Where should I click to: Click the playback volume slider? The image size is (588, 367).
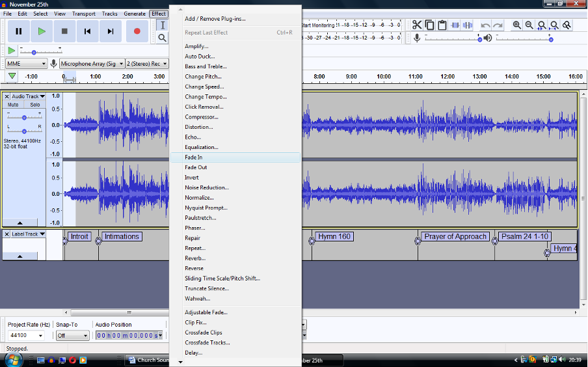point(524,38)
